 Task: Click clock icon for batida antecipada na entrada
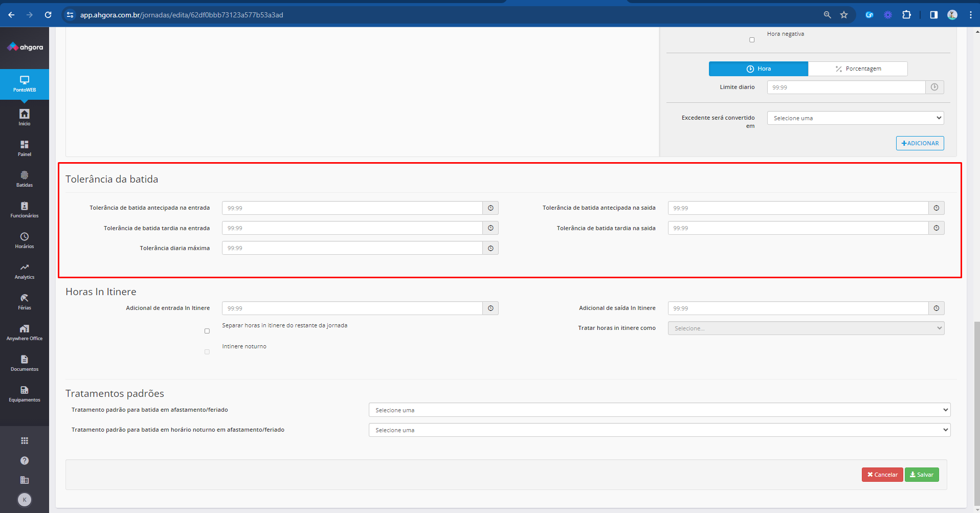click(491, 208)
